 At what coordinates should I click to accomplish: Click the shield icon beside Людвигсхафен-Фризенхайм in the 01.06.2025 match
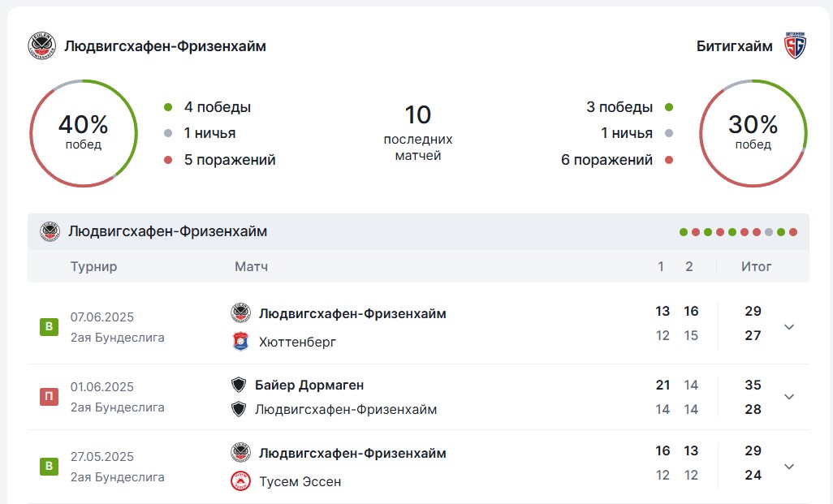click(x=239, y=409)
